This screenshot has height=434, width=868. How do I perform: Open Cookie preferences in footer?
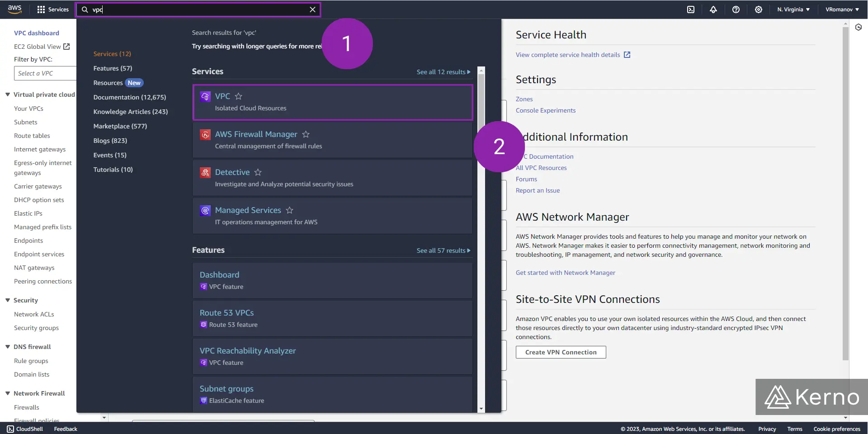coord(837,429)
